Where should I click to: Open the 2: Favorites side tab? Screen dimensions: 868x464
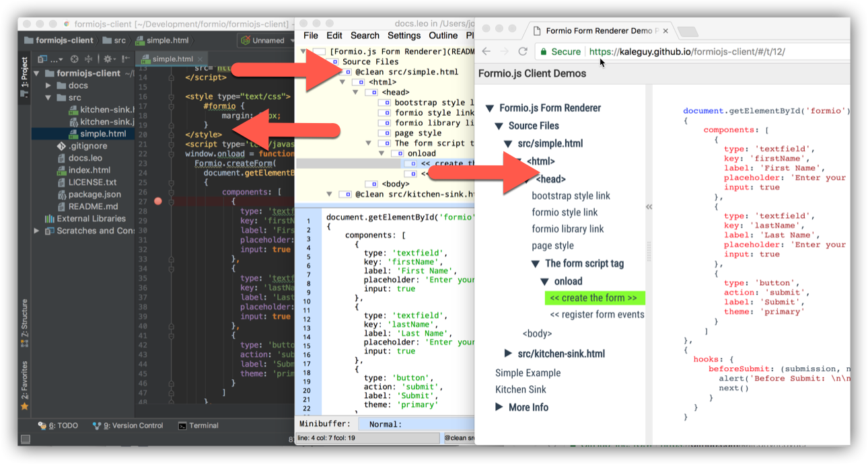24,385
